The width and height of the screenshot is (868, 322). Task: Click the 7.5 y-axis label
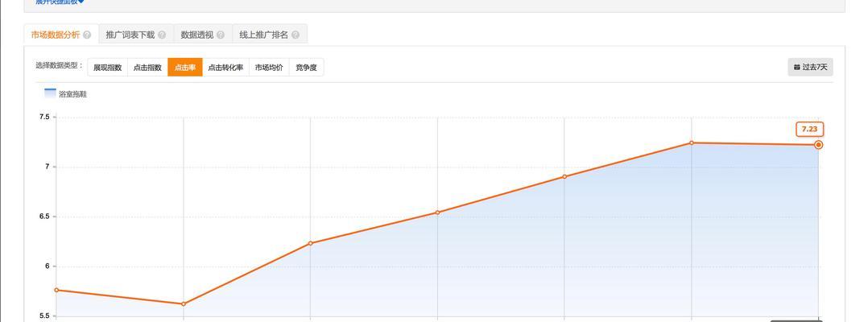coord(44,118)
